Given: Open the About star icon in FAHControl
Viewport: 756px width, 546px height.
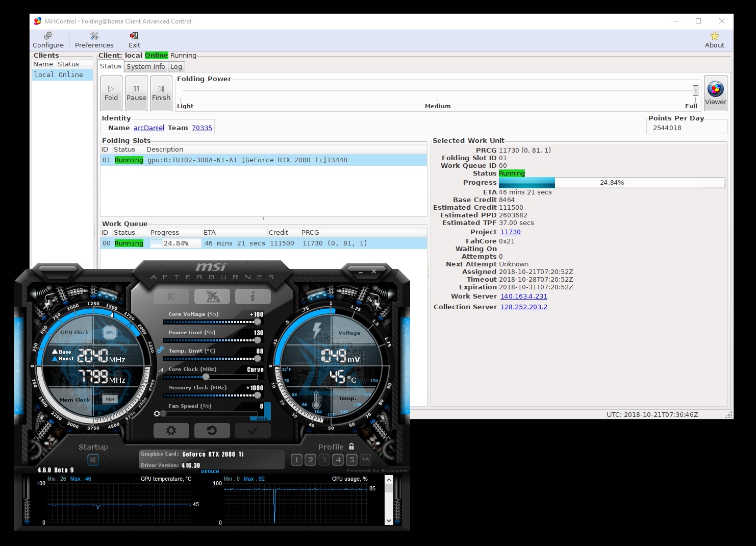Looking at the screenshot, I should click(x=714, y=40).
